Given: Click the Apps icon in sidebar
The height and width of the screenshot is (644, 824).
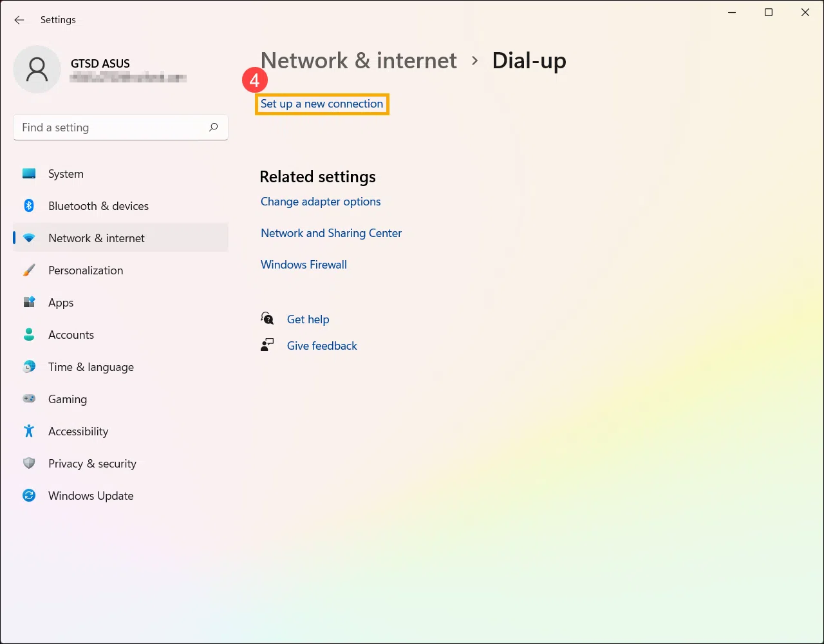Looking at the screenshot, I should (29, 303).
